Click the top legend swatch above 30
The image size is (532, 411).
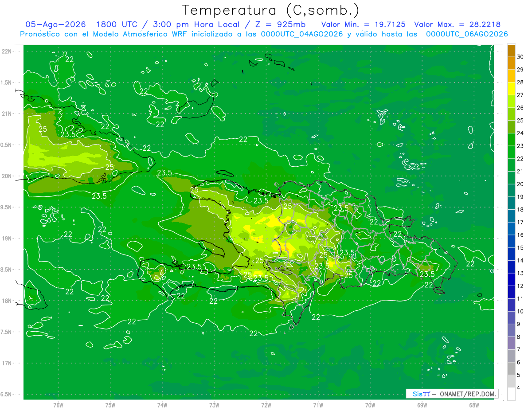(511, 51)
